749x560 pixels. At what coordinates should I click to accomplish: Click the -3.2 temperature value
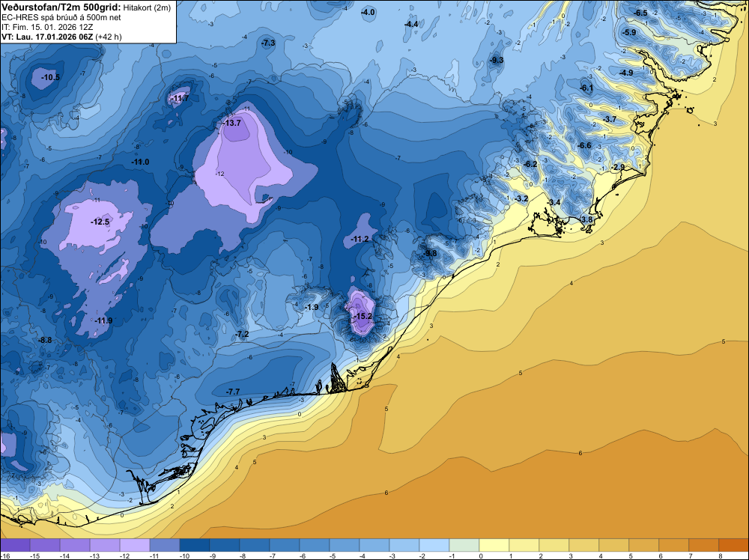click(x=521, y=198)
